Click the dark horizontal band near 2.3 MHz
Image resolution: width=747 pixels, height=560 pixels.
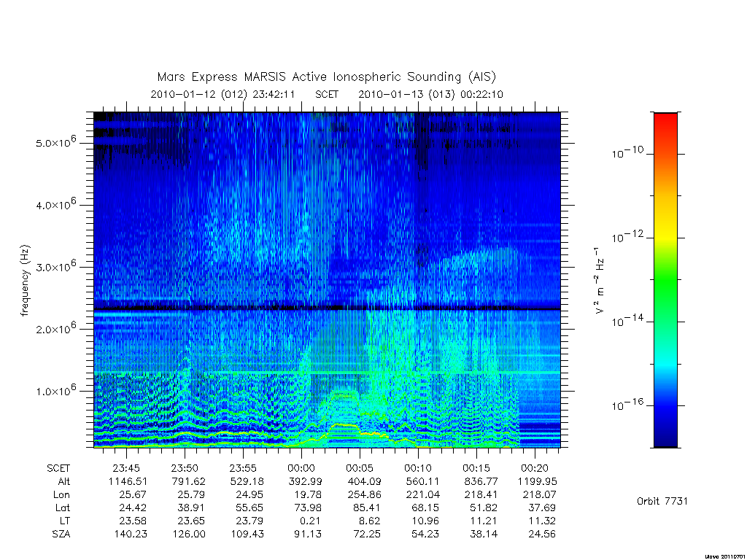(x=327, y=308)
